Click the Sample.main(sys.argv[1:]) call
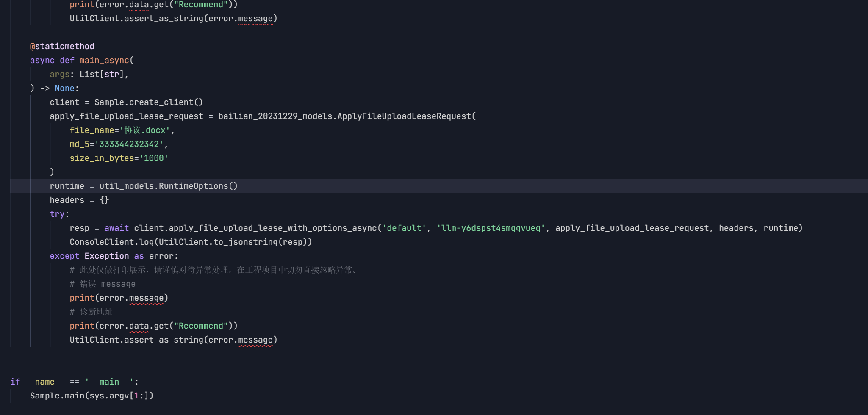This screenshot has width=868, height=415. click(92, 396)
